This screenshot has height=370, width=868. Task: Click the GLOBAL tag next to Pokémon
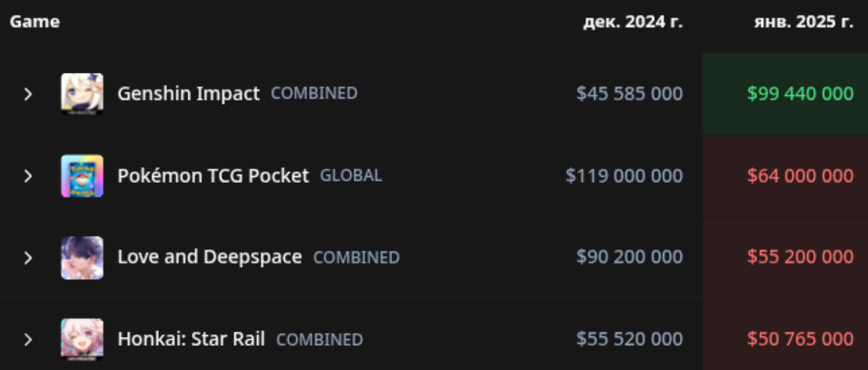pos(351,175)
